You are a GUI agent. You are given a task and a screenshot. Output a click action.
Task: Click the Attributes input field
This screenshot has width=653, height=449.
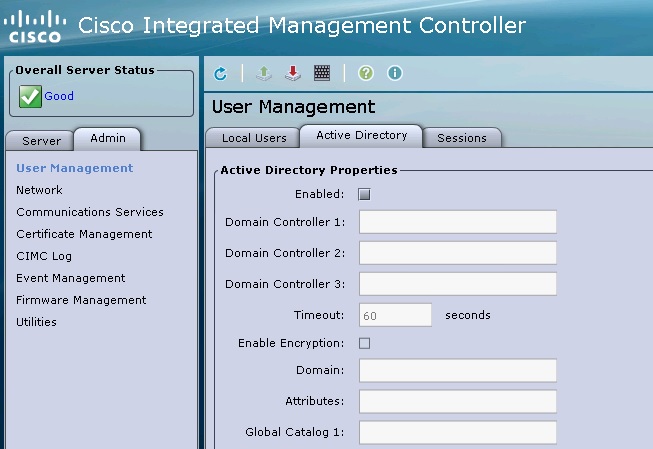coord(458,402)
